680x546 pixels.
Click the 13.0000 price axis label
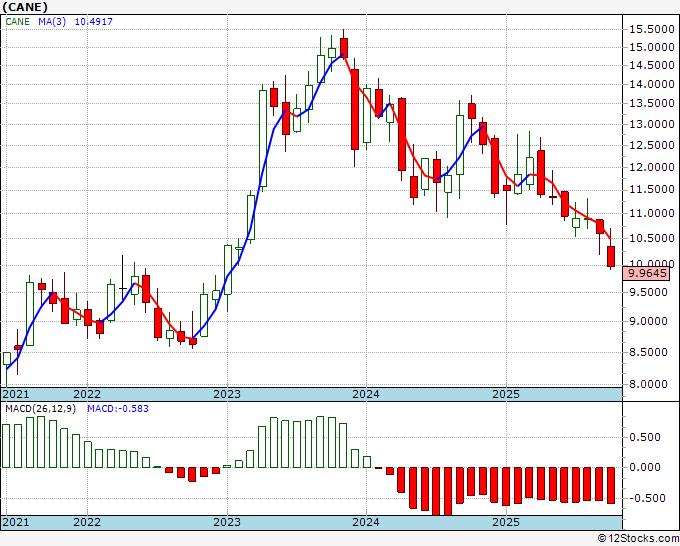point(652,124)
